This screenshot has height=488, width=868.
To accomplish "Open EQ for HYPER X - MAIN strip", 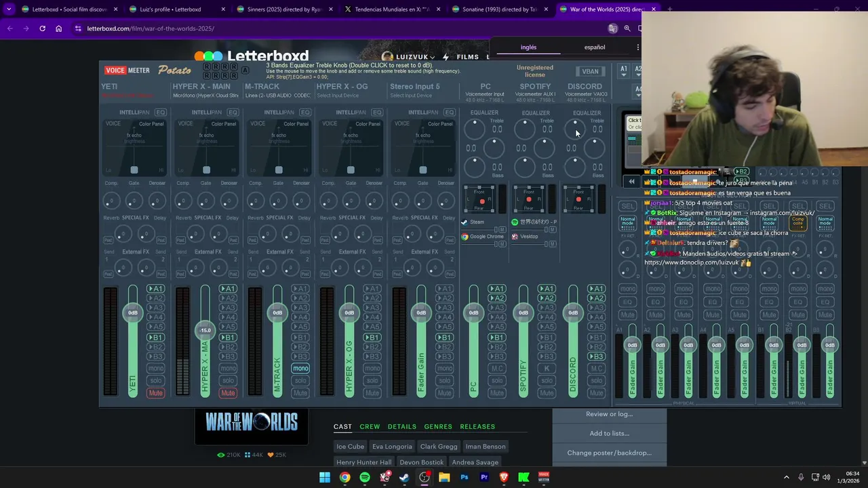I will (233, 113).
